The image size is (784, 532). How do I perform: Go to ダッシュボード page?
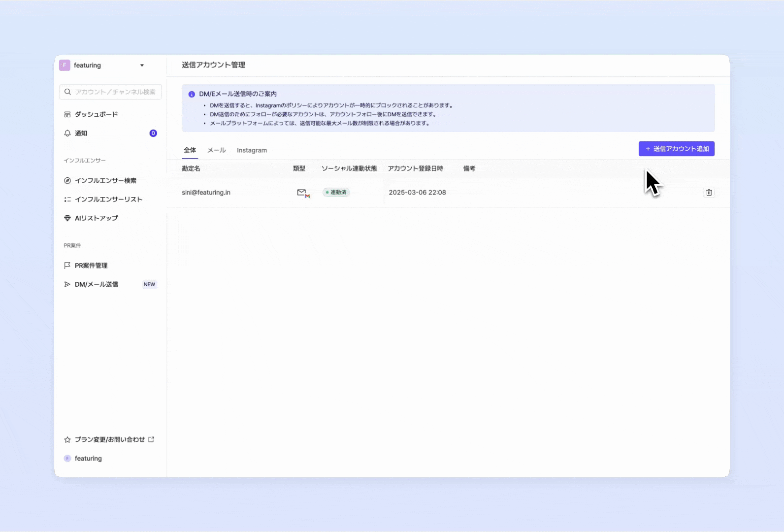(x=96, y=114)
